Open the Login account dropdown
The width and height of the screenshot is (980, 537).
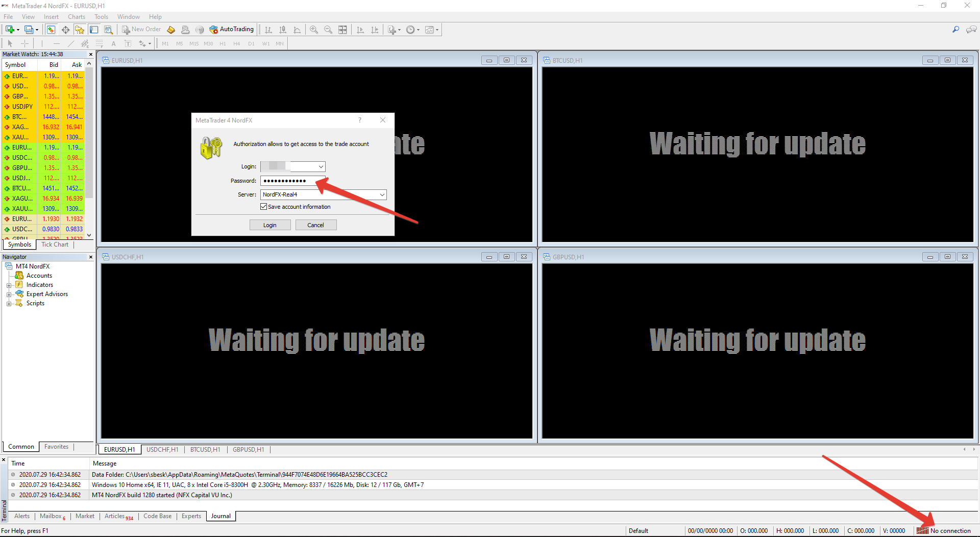(321, 167)
